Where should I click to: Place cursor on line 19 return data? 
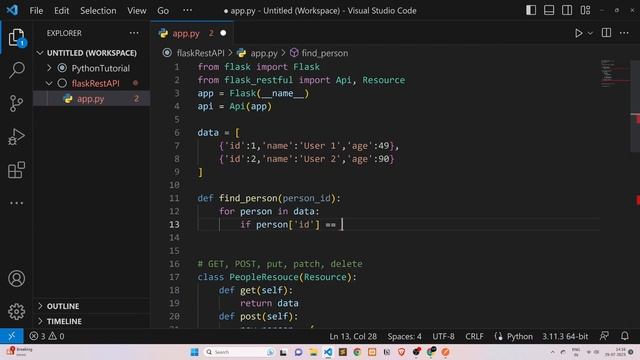point(269,303)
